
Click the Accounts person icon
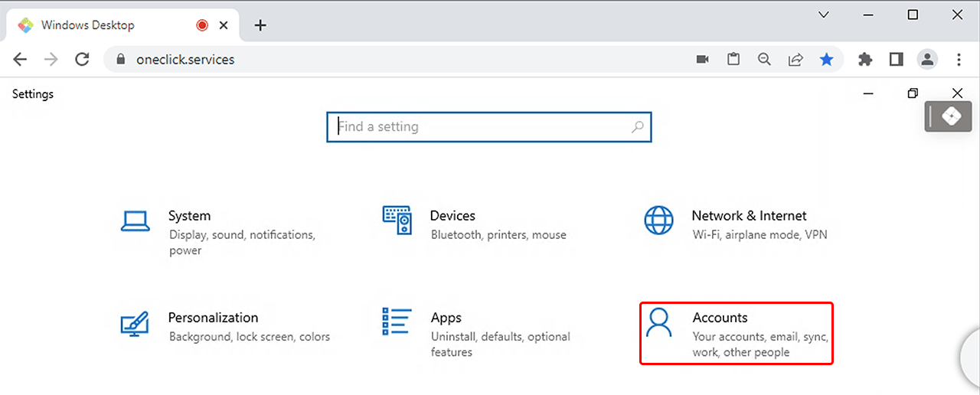(x=658, y=322)
